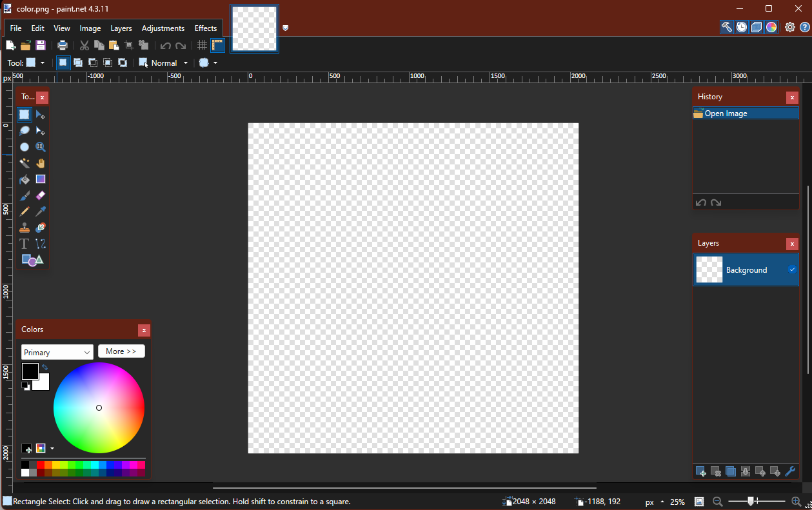Select the Recolor tool
Screen dimensions: 812x510
point(41,228)
